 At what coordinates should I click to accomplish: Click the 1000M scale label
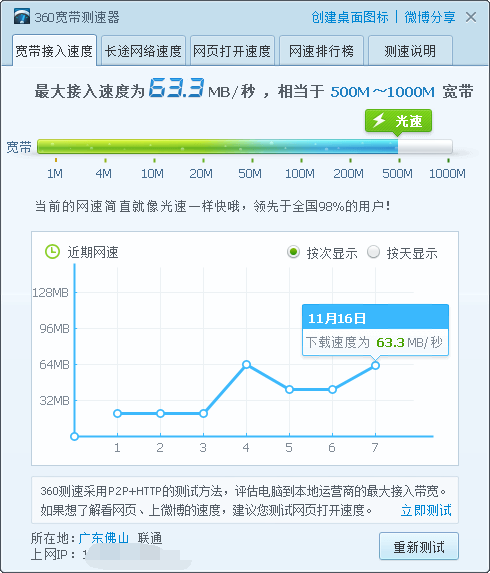(447, 173)
